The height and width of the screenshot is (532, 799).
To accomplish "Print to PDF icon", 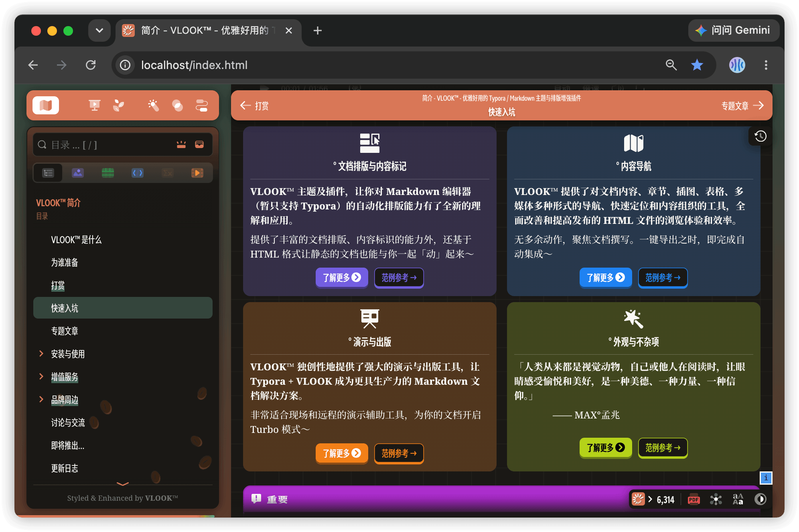I will point(694,500).
